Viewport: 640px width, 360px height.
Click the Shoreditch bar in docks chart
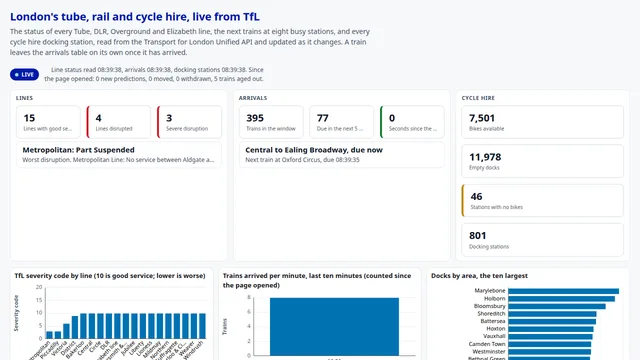[x=552, y=314]
